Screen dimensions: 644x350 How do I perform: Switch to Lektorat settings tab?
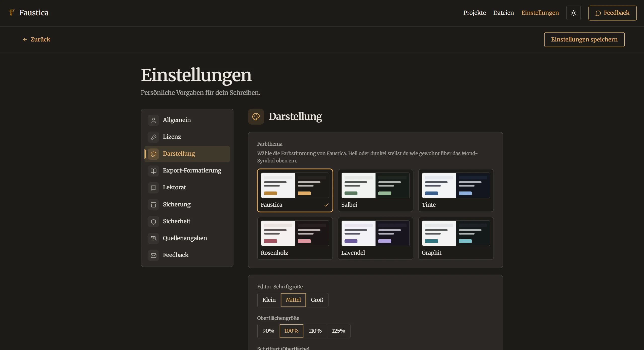tap(187, 188)
